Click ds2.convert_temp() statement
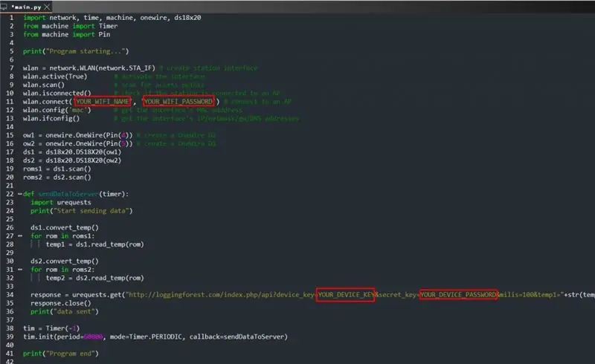 pos(65,261)
